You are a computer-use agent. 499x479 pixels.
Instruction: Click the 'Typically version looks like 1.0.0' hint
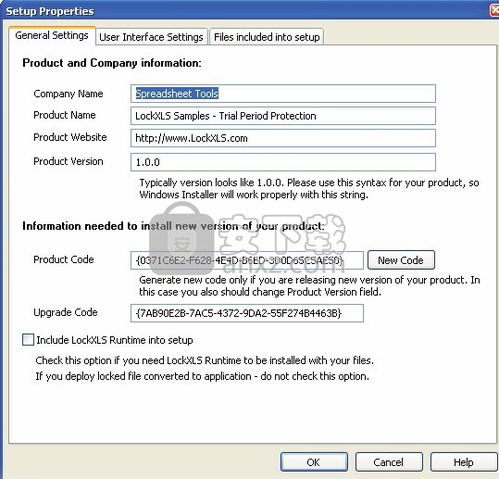pyautogui.click(x=309, y=189)
